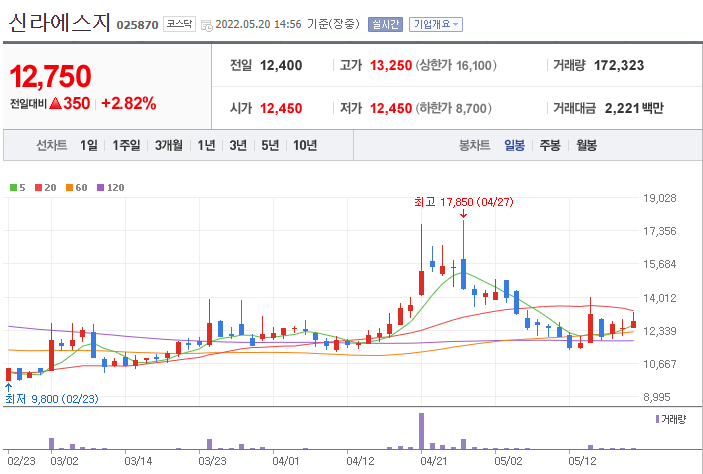Click the 코스닥 market badge
This screenshot has width=703, height=474.
pyautogui.click(x=179, y=24)
